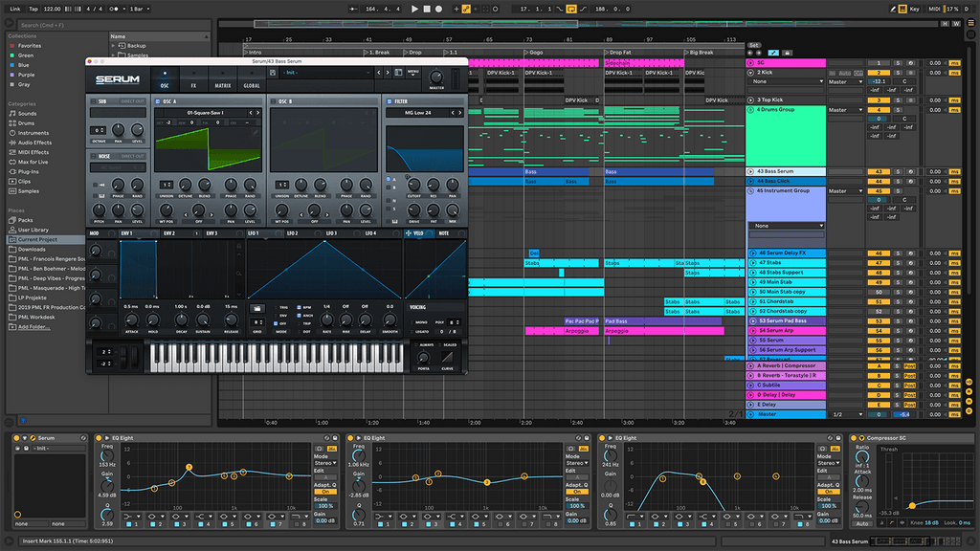Open first EQ Eight Stereo mode dropdown
980x551 pixels.
(325, 463)
